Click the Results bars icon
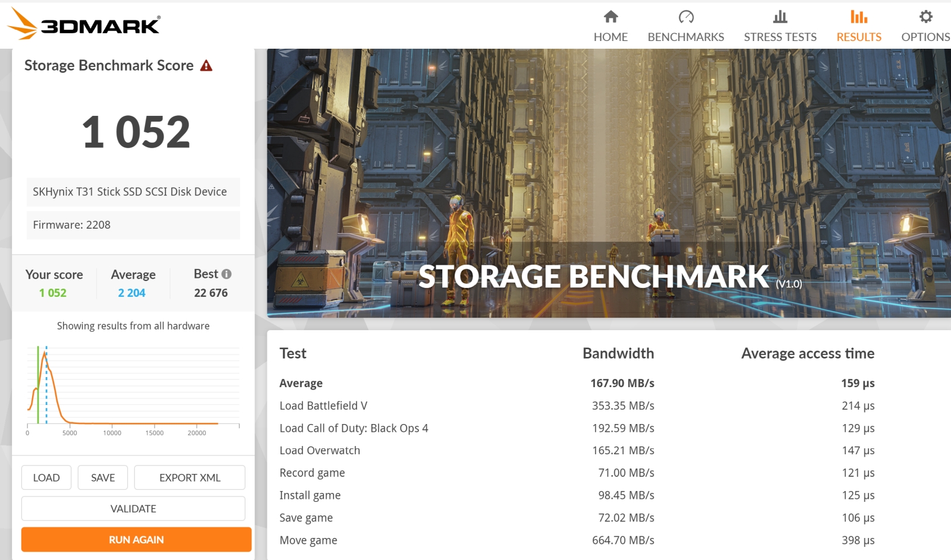 (859, 17)
